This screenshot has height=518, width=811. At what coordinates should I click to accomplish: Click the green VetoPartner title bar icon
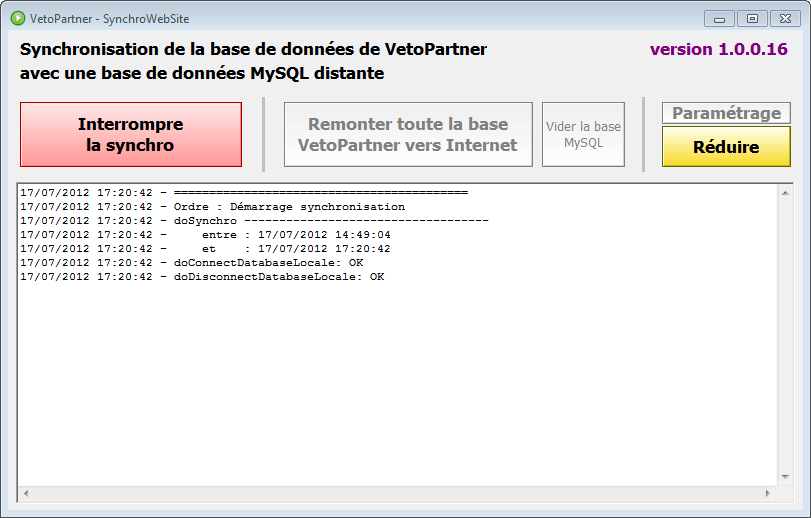click(18, 18)
